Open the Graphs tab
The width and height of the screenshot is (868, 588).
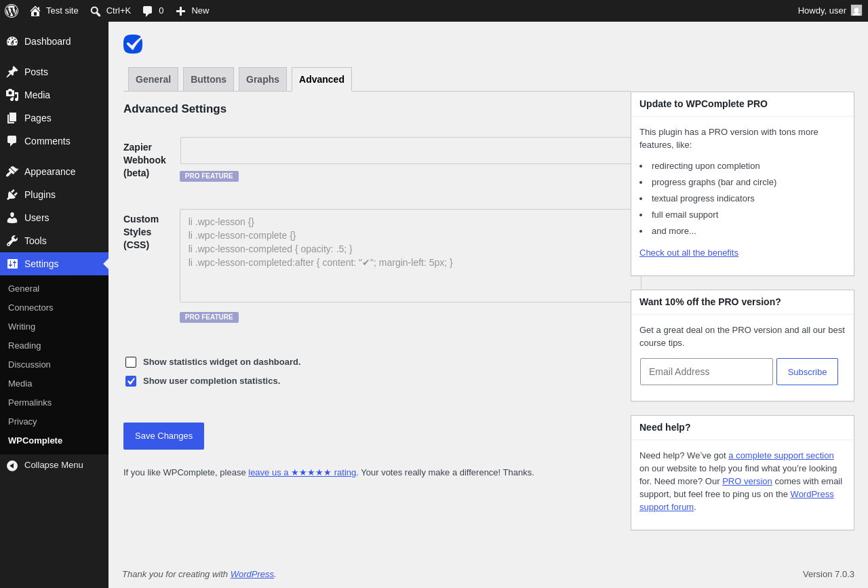click(x=262, y=79)
